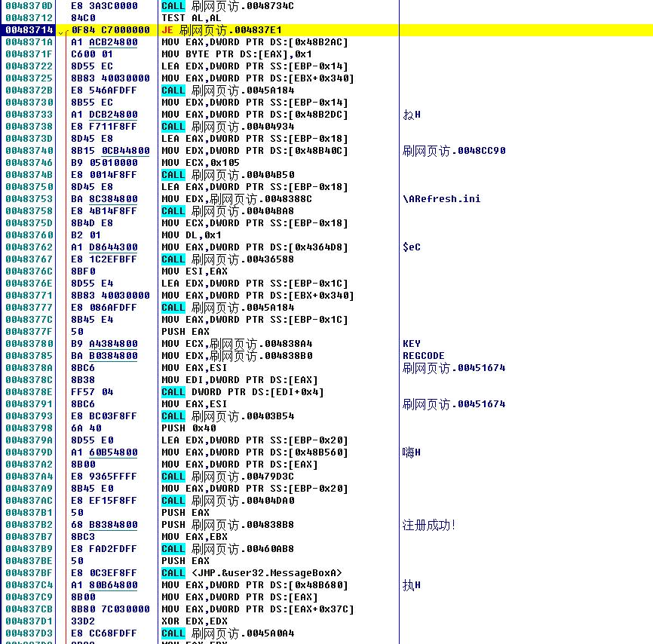This screenshot has height=644, width=653.
Task: Select comment 00451674 beside 0048378A
Action: pyautogui.click(x=454, y=368)
